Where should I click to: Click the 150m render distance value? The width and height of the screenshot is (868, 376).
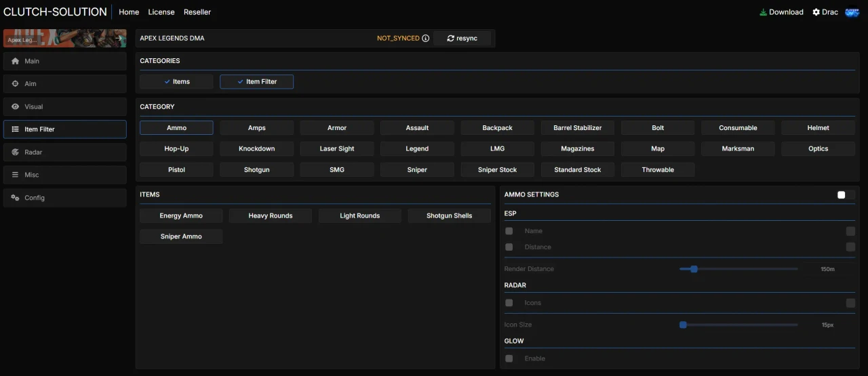pos(827,269)
